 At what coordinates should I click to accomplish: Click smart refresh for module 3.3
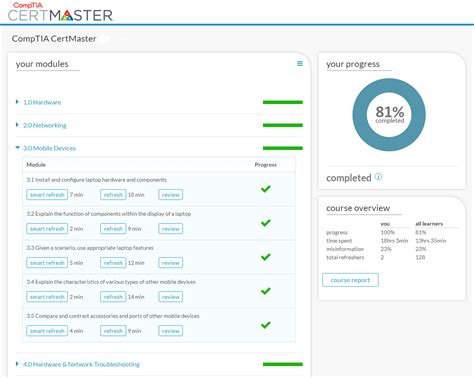click(x=47, y=263)
